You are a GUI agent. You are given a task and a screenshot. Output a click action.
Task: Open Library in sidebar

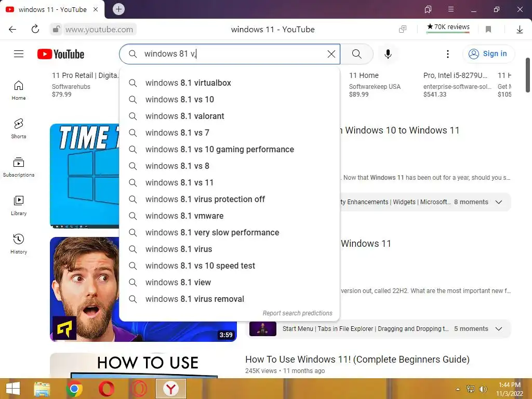pos(19,206)
